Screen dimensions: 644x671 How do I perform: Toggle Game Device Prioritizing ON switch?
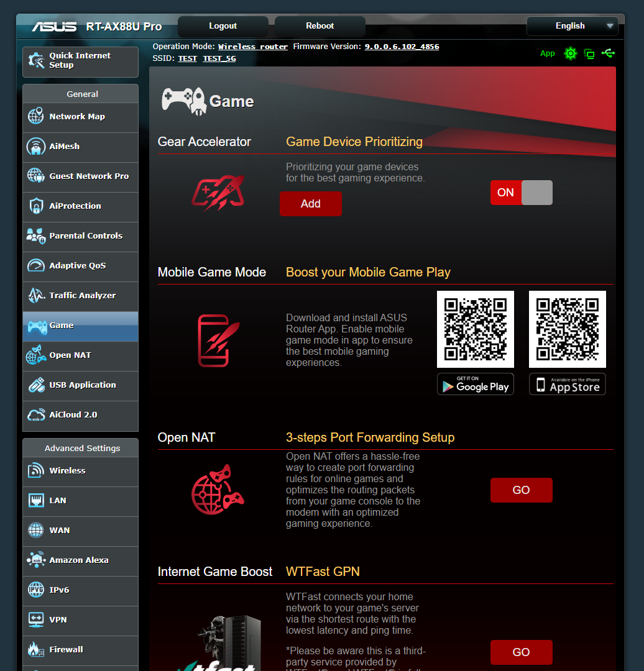[x=521, y=193]
